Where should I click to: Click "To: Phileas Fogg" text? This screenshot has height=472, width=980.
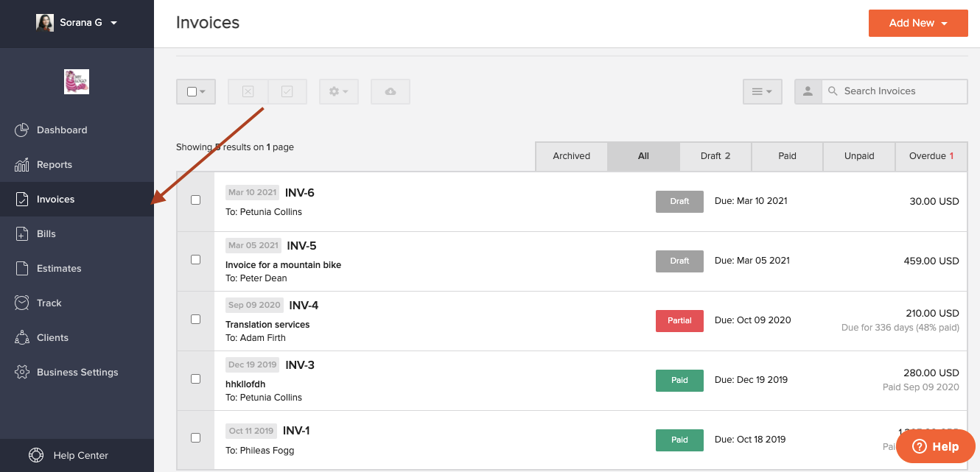click(x=260, y=451)
